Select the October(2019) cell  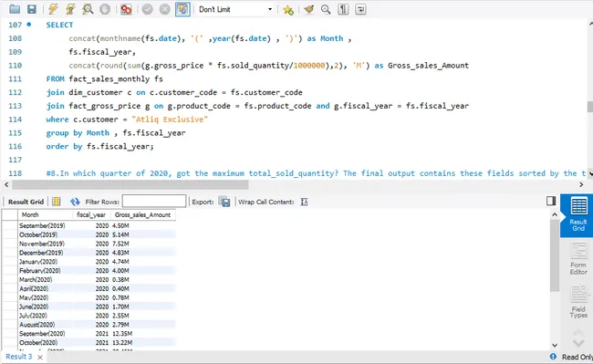(x=45, y=234)
